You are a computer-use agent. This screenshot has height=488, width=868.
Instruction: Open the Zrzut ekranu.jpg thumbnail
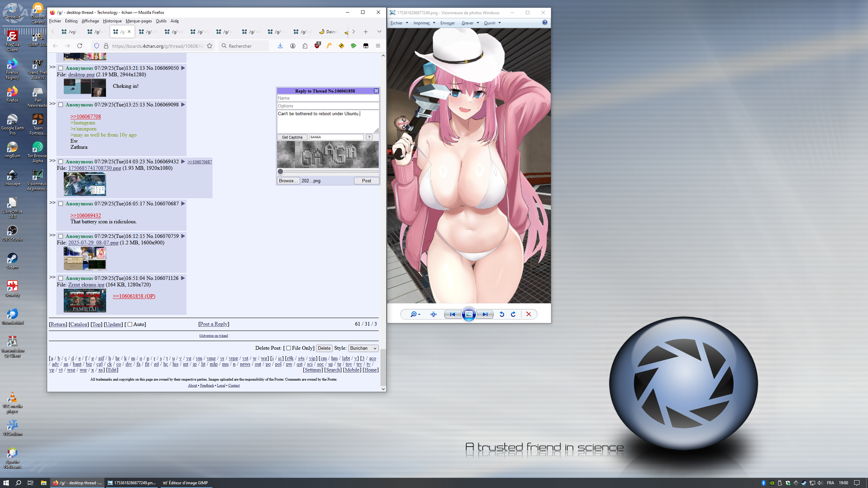[x=85, y=301]
